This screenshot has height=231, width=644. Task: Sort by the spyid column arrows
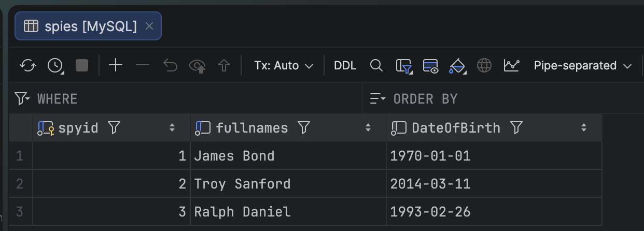coord(172,128)
